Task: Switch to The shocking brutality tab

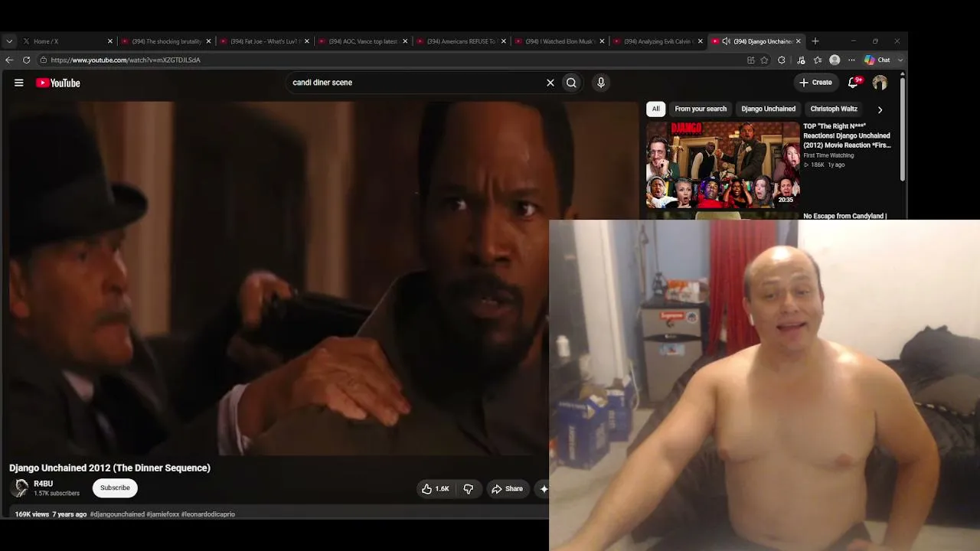Action: tap(166, 41)
